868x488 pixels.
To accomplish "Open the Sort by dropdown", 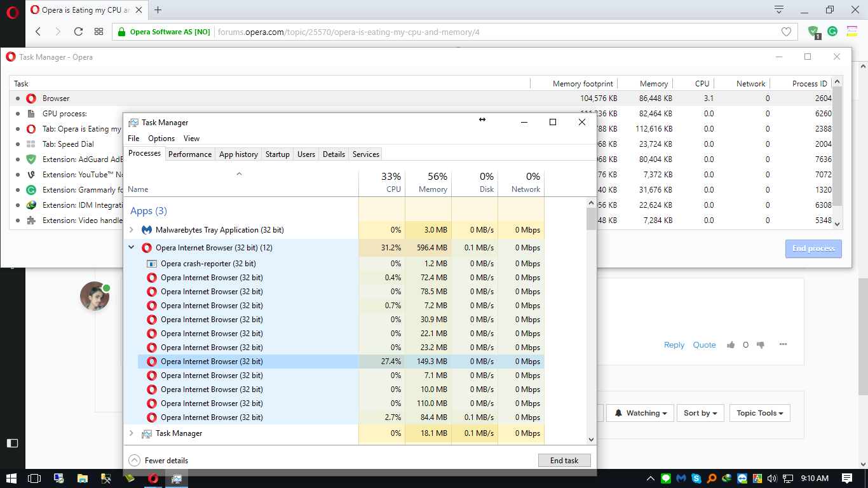I will coord(700,413).
